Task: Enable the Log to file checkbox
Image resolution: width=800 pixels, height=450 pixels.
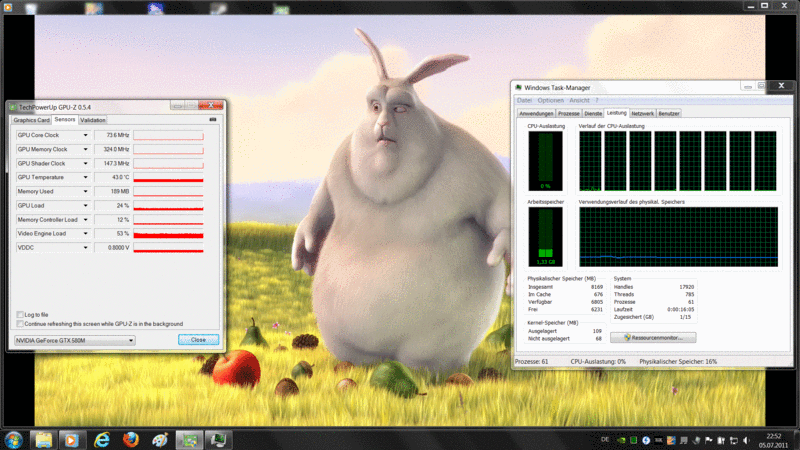Action: pos(20,315)
